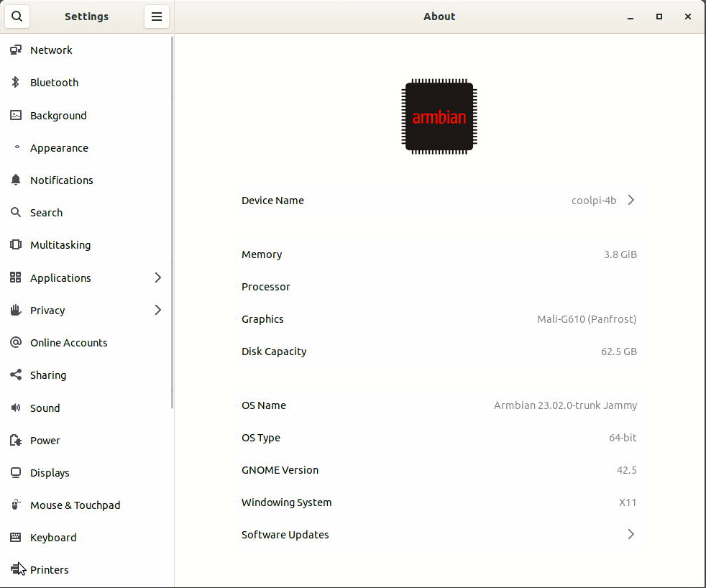Click the GNOME Version value 42.5
This screenshot has height=588, width=706.
[x=626, y=470]
